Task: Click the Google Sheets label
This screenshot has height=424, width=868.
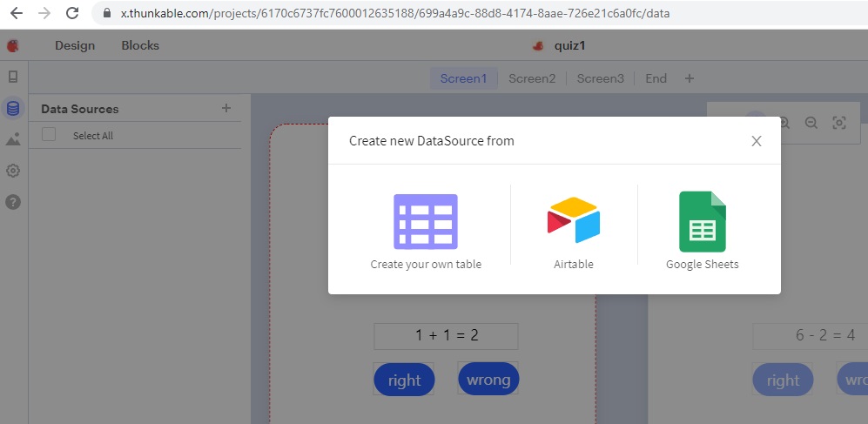Action: (x=703, y=264)
